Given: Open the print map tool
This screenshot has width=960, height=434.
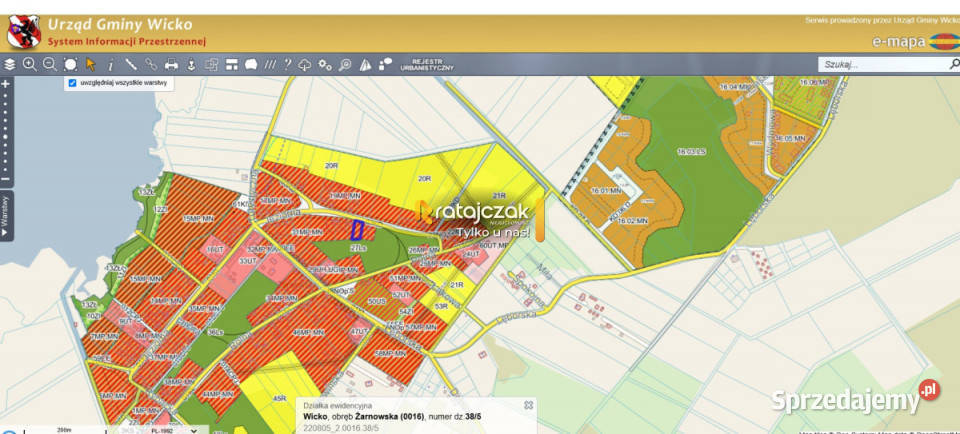Looking at the screenshot, I should click(x=171, y=64).
